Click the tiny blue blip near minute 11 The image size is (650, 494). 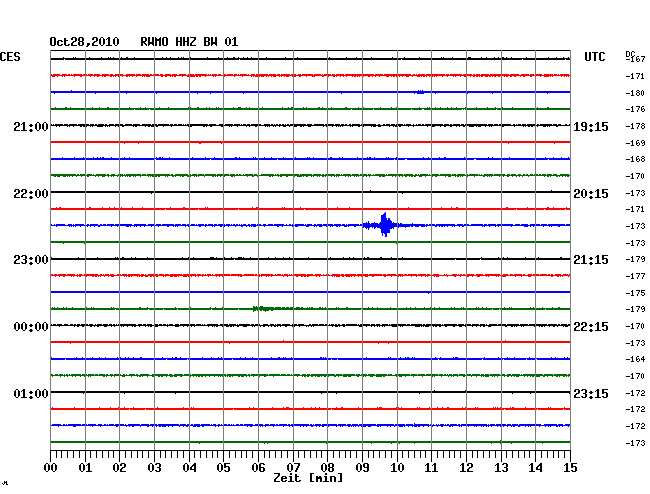point(420,92)
